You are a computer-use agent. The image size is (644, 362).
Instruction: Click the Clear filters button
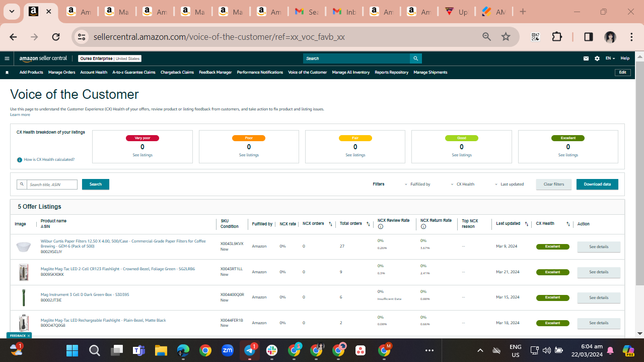click(x=554, y=185)
